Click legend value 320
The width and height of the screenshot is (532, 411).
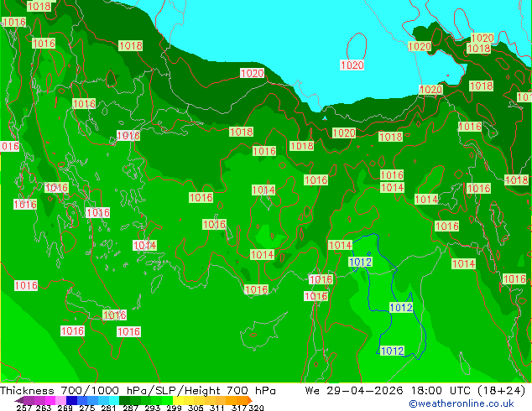coord(256,408)
